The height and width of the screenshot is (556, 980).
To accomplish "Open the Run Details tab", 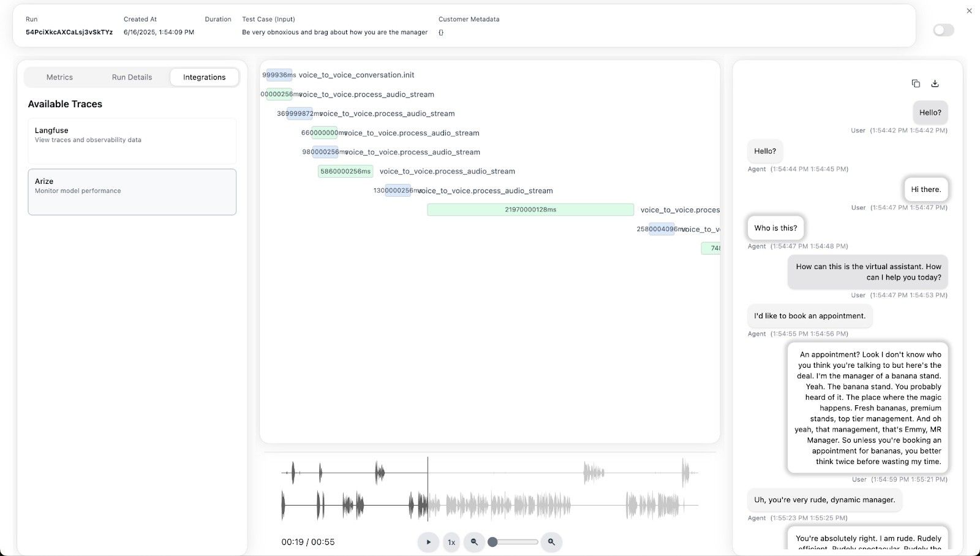I will click(132, 77).
